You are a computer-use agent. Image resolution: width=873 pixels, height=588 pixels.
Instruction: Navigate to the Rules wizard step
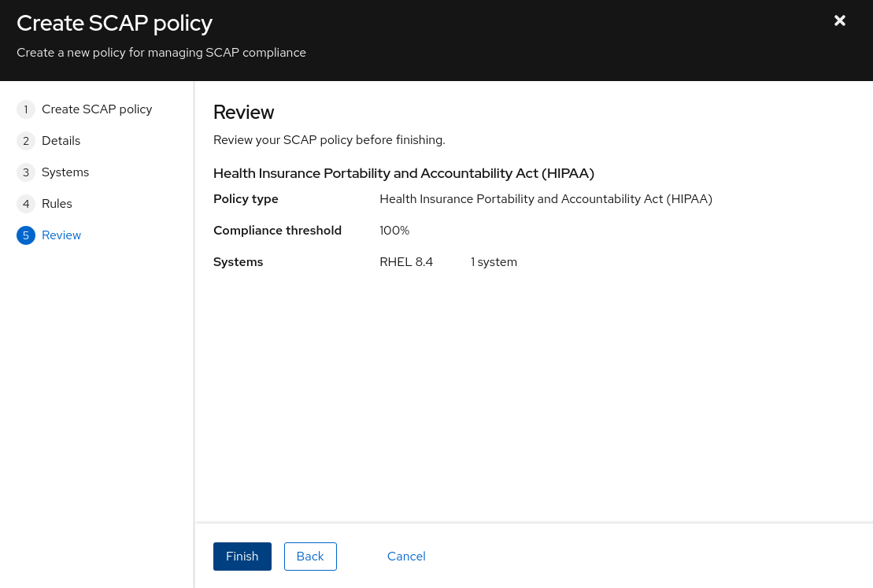point(57,204)
